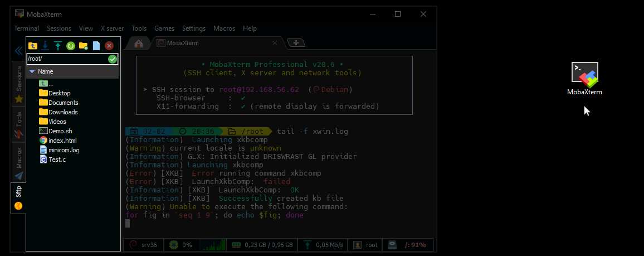Create a new folder in SFTP browser
The image size is (644, 256).
(x=84, y=46)
